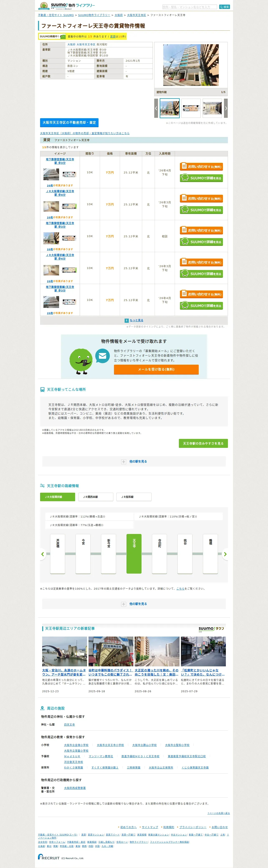Expand 他の駅を見る under station description

tap(134, 462)
